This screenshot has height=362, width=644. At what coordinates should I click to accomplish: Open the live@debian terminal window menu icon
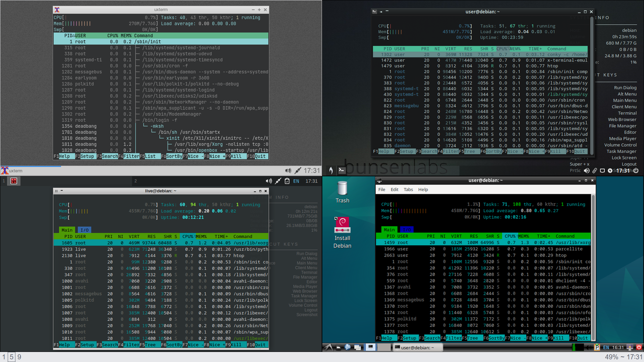coord(56,191)
